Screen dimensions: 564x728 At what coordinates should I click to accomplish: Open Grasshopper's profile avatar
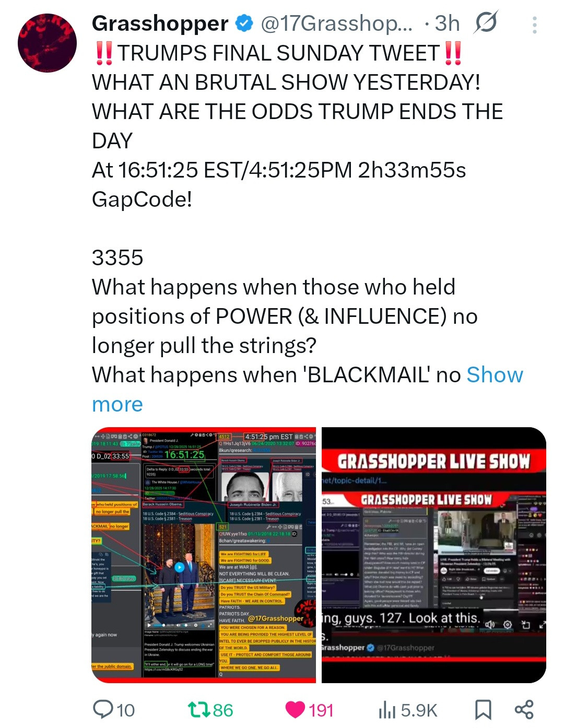point(47,43)
